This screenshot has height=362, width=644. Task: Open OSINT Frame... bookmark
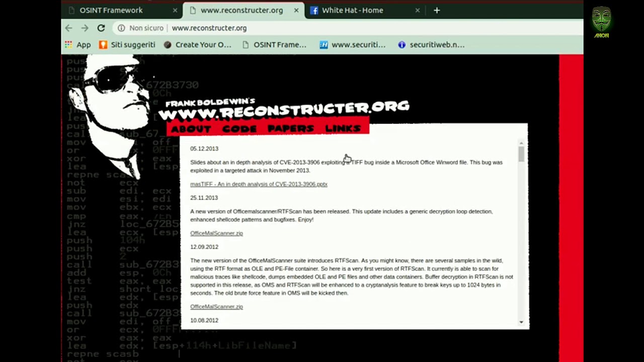[274, 45]
